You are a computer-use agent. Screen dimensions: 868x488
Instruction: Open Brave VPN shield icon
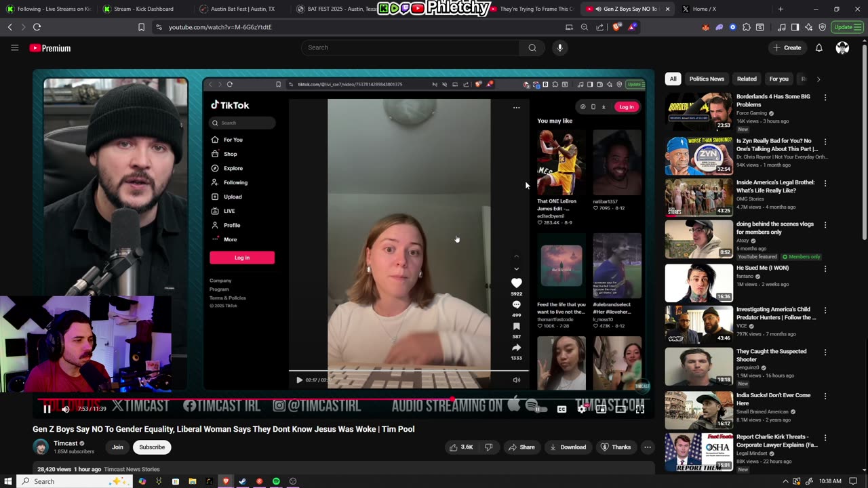[x=822, y=27]
